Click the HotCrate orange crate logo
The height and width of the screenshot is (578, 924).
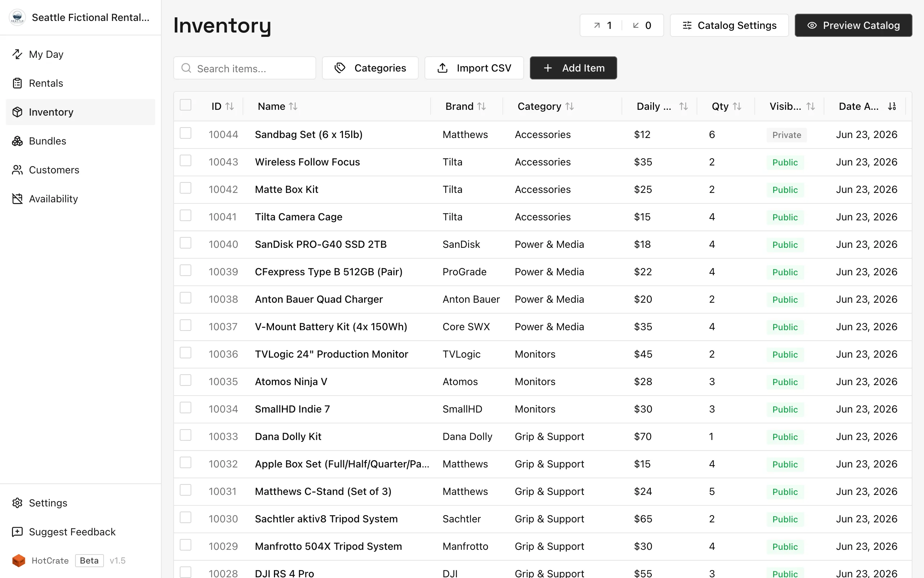(x=19, y=560)
